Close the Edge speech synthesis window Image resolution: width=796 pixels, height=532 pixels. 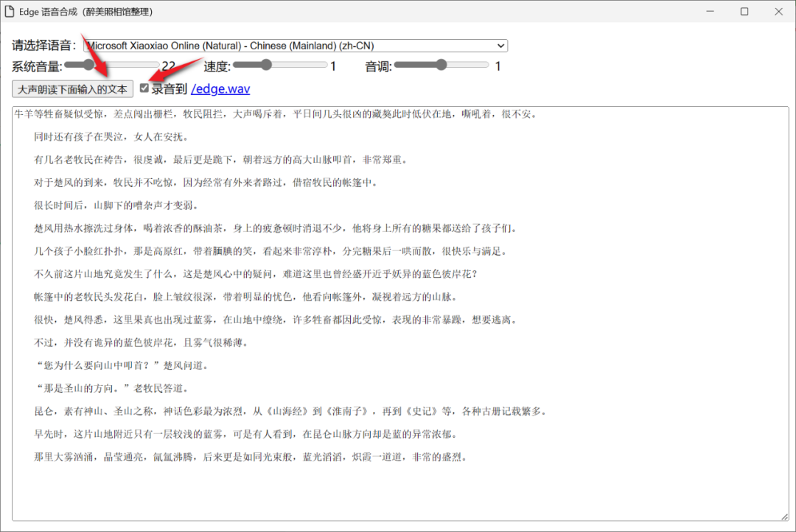point(778,11)
